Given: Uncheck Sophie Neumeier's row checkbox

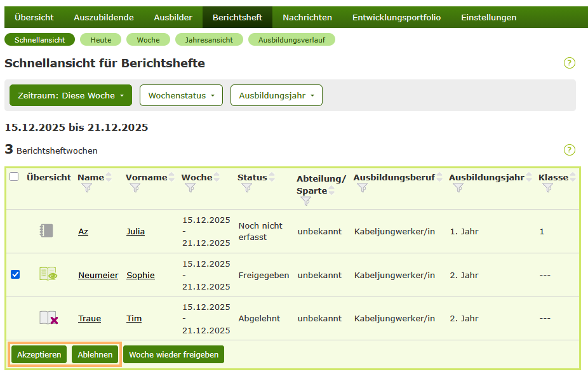Looking at the screenshot, I should [15, 274].
